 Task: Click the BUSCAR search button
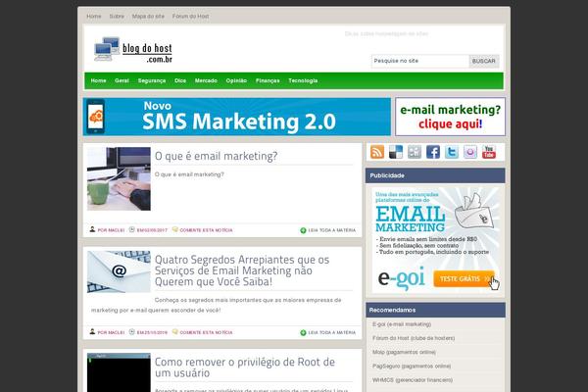(x=484, y=61)
